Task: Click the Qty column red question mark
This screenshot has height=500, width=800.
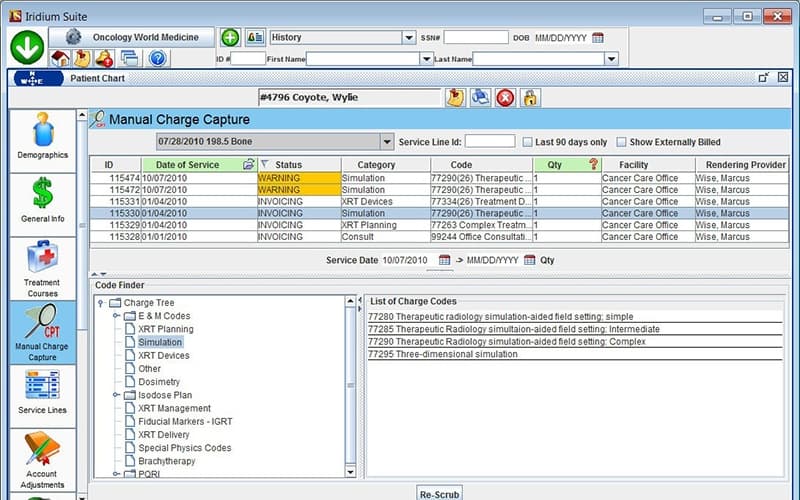Action: tap(593, 164)
